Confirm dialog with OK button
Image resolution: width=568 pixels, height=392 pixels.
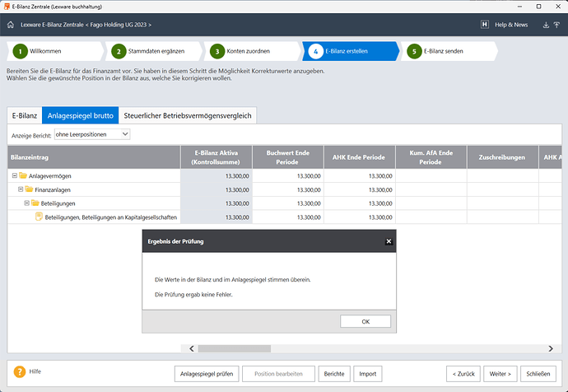click(365, 321)
